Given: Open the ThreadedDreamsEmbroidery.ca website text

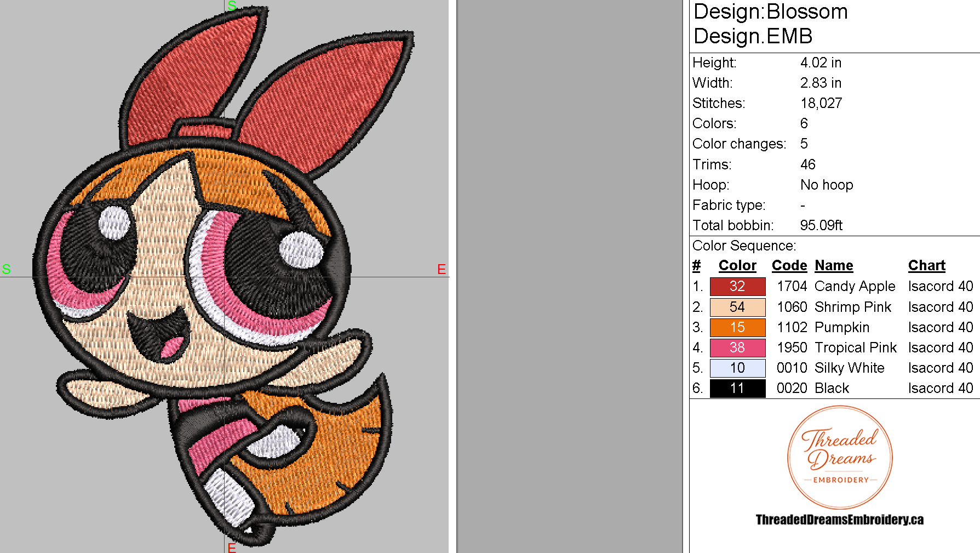Looking at the screenshot, I should coord(840,520).
